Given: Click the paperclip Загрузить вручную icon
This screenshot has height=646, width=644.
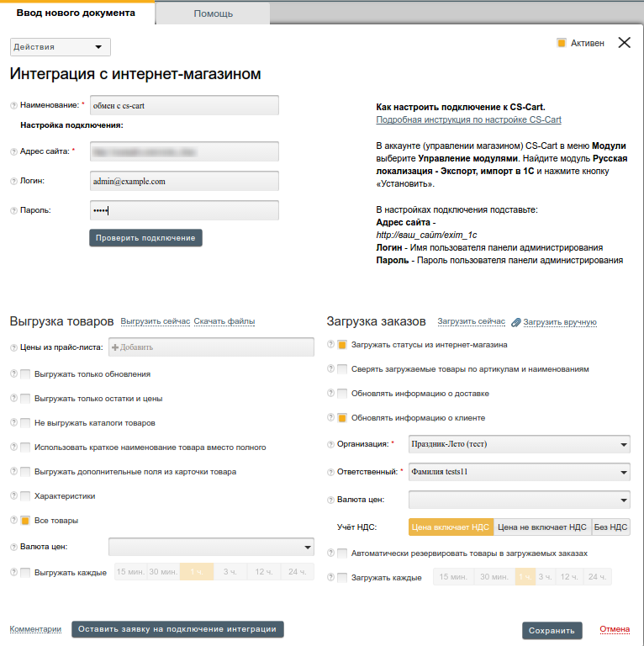Looking at the screenshot, I should point(516,322).
